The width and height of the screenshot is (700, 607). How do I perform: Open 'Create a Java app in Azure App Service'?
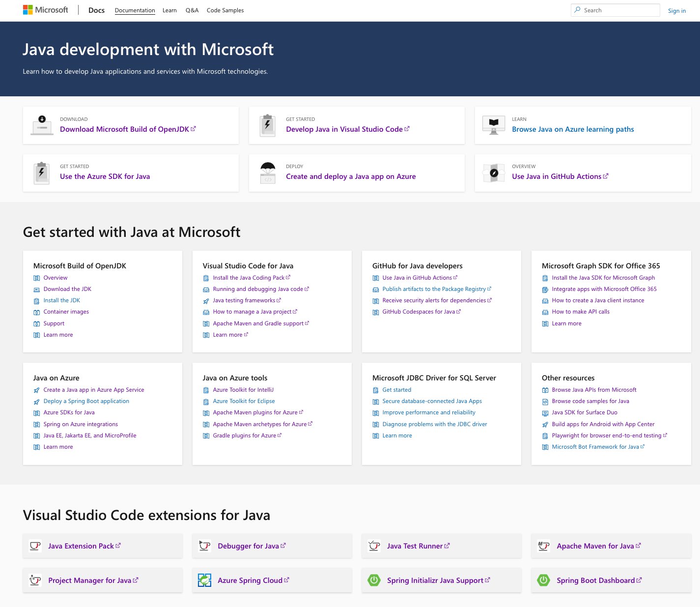93,389
